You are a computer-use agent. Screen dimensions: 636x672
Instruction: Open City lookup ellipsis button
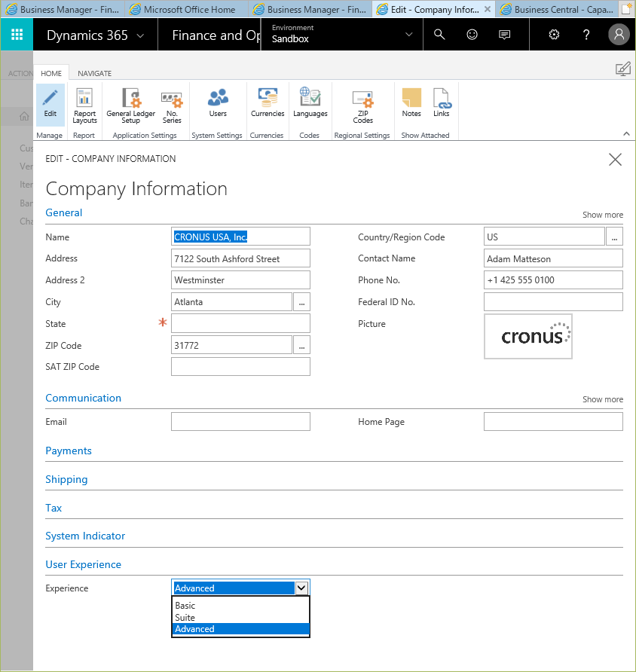click(x=301, y=302)
